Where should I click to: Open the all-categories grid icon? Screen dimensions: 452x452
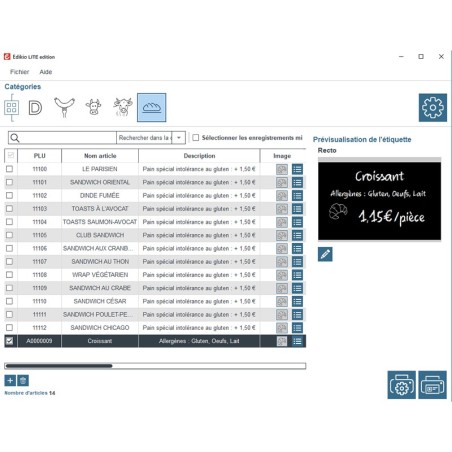pos(11,108)
